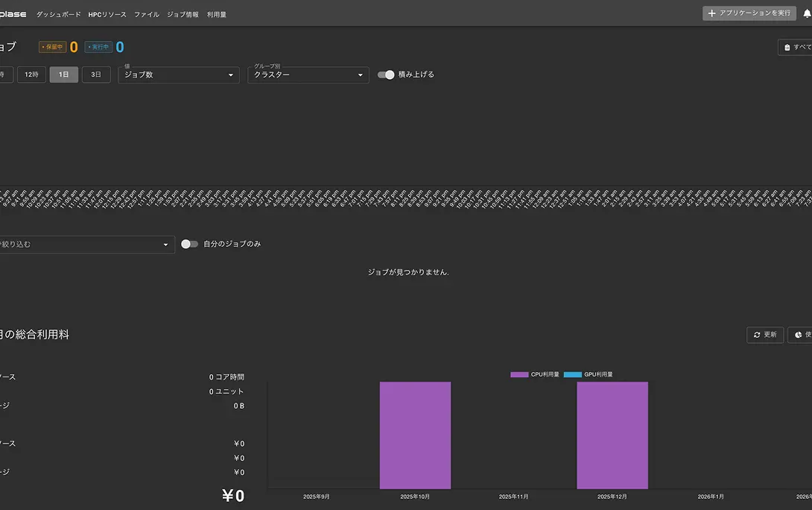Toggle the 積み上げる stacking switch
The width and height of the screenshot is (812, 510).
click(386, 75)
